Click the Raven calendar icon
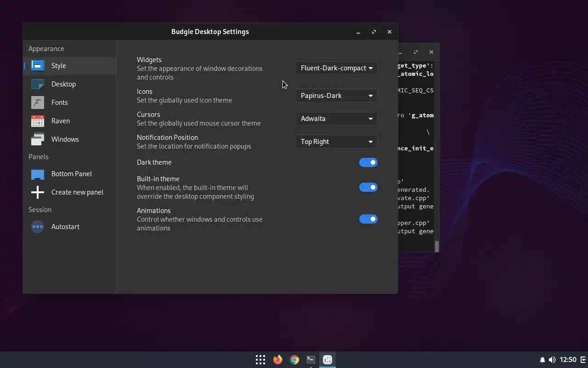588x368 pixels. click(x=38, y=121)
